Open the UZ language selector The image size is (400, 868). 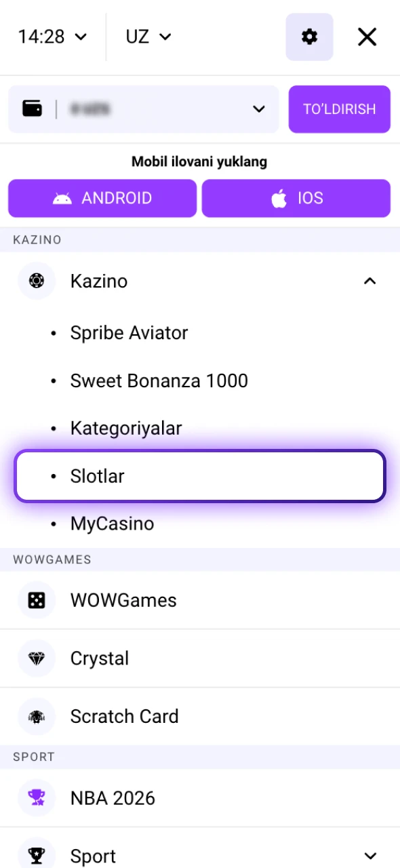click(147, 37)
